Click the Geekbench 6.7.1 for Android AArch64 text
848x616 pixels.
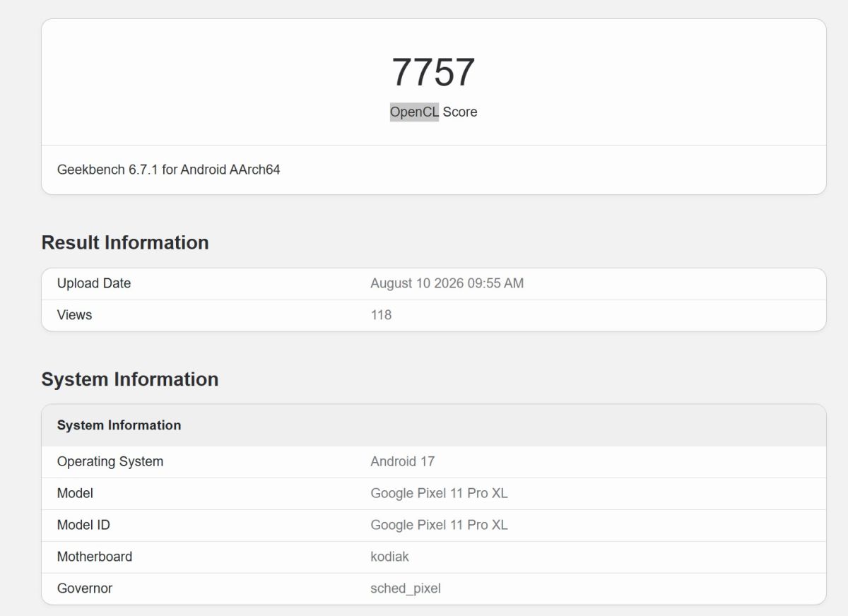click(168, 170)
